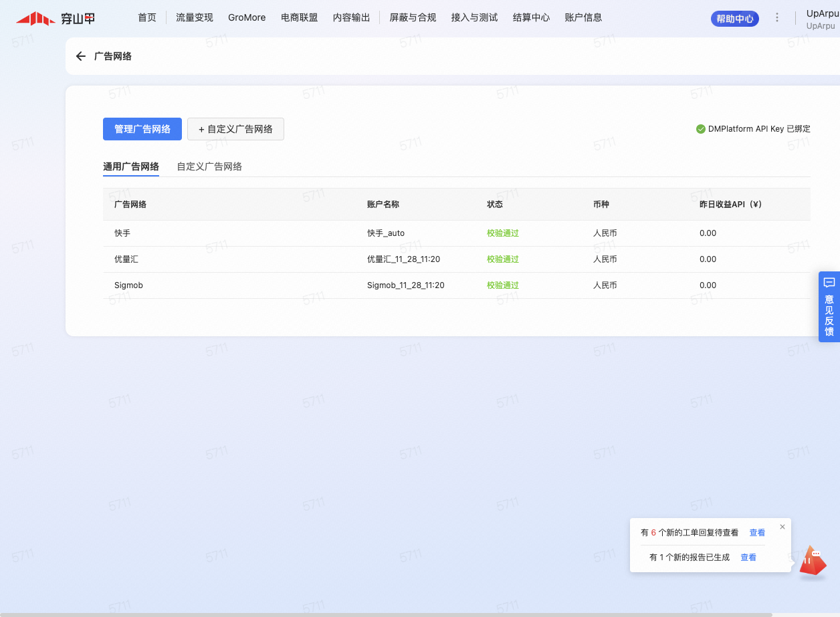This screenshot has height=617, width=840.
Task: Click the 币种 column header
Action: [601, 205]
